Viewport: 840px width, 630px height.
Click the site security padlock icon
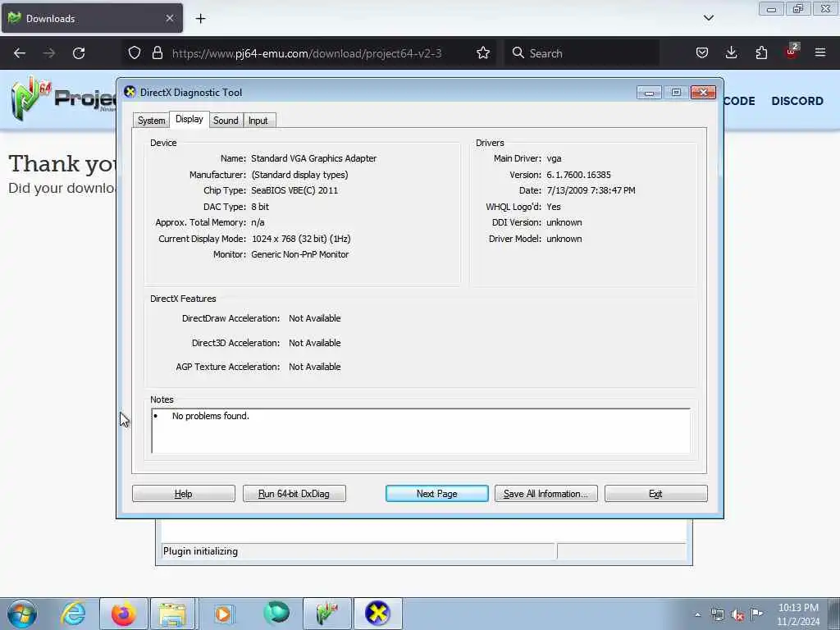tap(157, 52)
